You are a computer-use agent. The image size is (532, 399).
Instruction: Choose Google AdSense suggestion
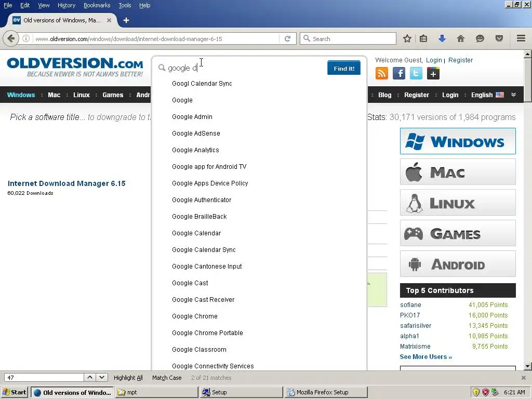pyautogui.click(x=196, y=134)
